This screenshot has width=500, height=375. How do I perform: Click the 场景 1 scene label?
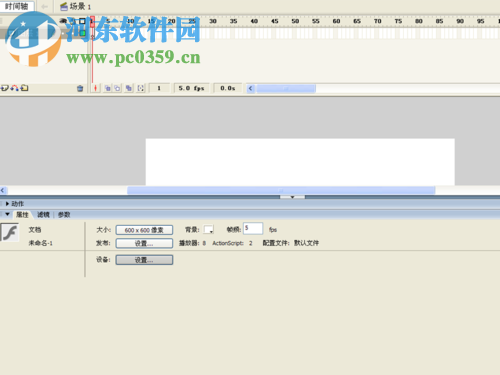[x=80, y=6]
